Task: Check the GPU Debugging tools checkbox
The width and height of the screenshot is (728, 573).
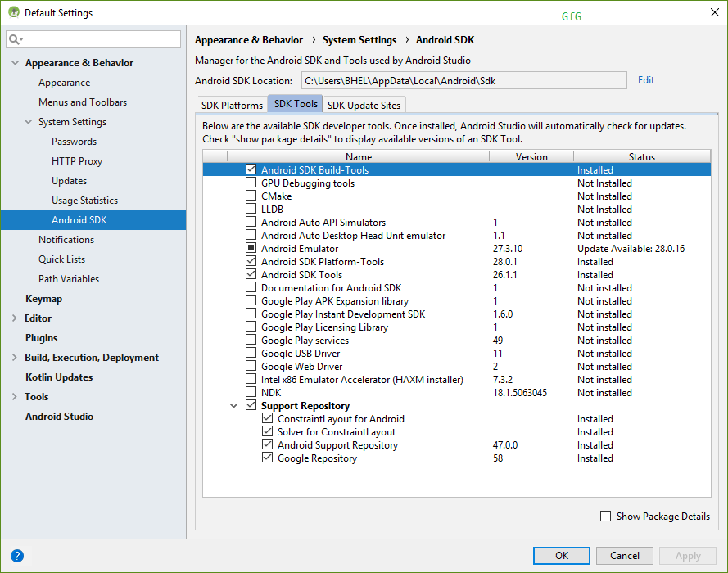Action: coord(251,183)
